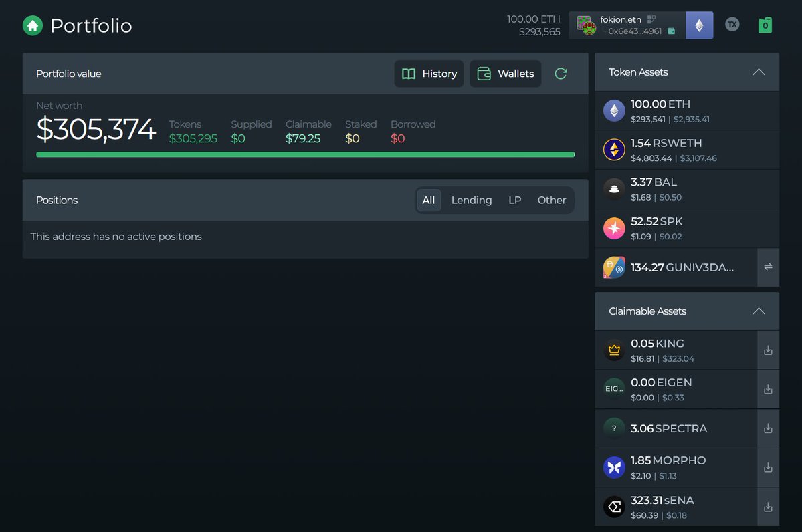The image size is (802, 532).
Task: Click the fokion.eth account avatar
Action: (x=586, y=25)
